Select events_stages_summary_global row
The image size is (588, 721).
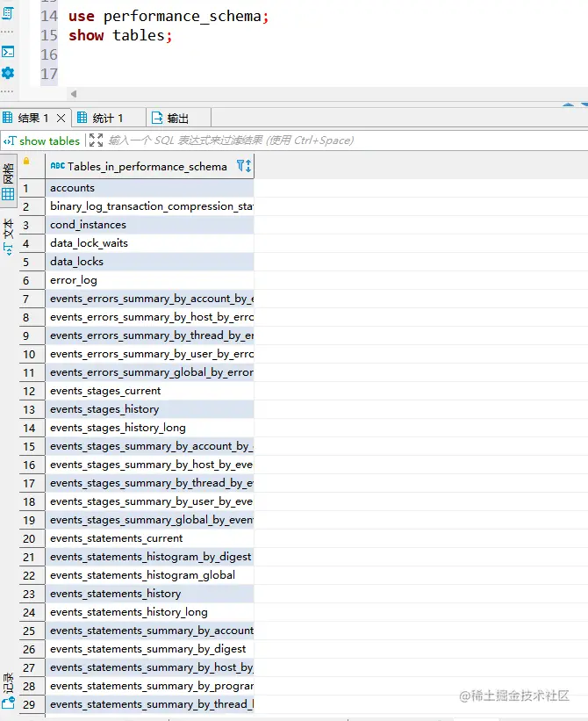[x=149, y=520]
